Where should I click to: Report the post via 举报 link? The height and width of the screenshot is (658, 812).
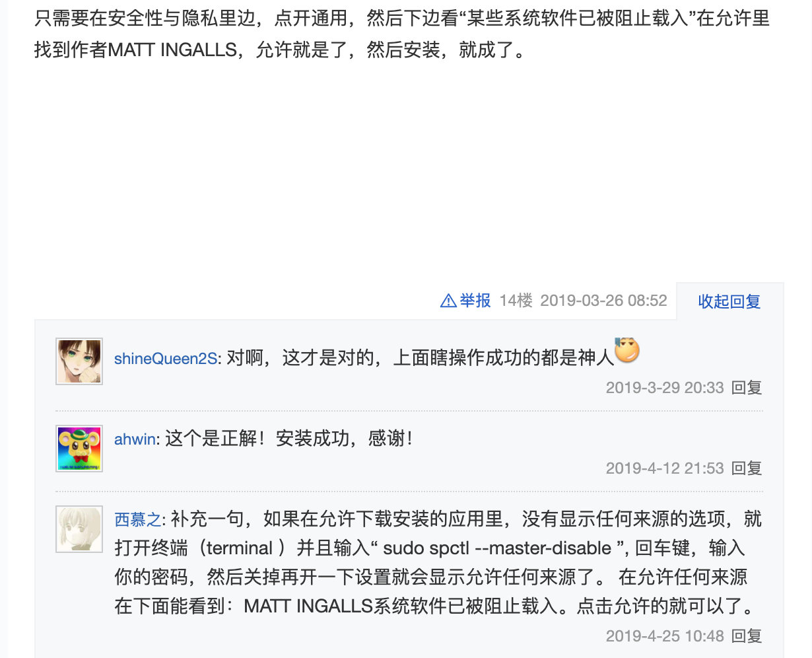coord(475,301)
